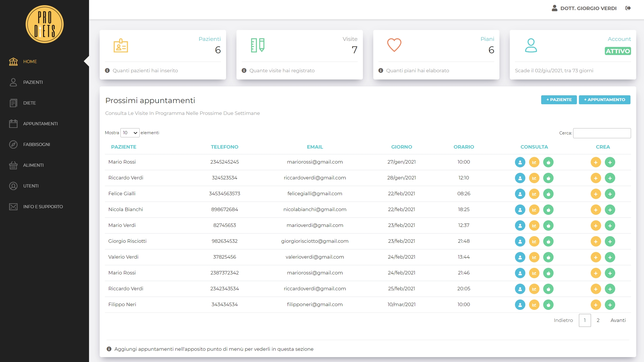The image size is (644, 362).
Task: Select Fabbisogni in the sidebar
Action: point(37,144)
